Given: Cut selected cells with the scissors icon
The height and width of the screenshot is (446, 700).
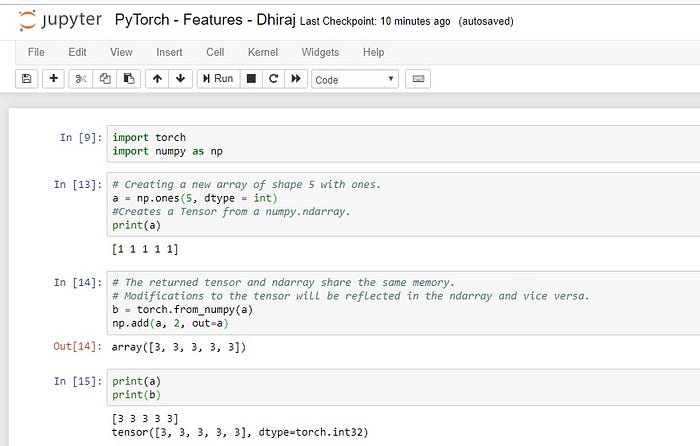Looking at the screenshot, I should point(81,79).
